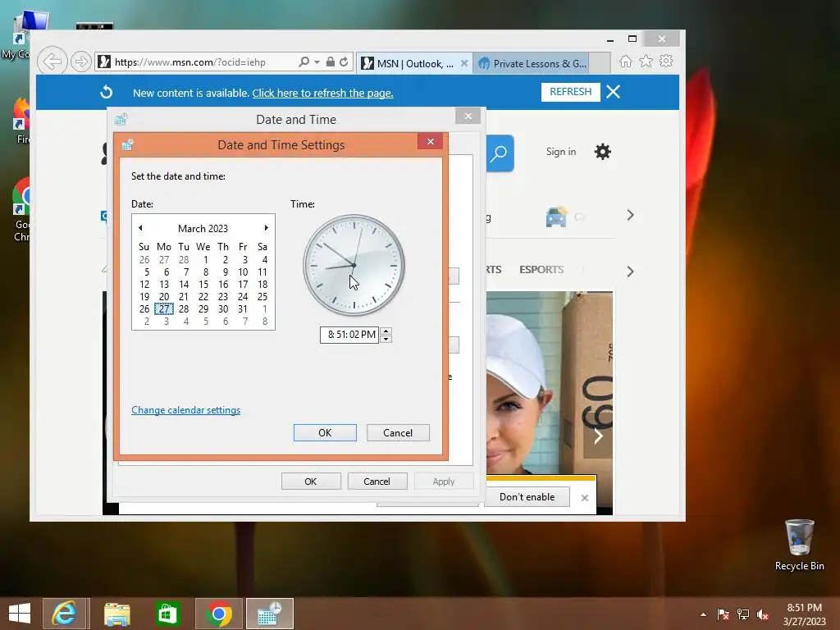Click the MSN search magnifier button
This screenshot has width=840, height=630.
coord(499,153)
